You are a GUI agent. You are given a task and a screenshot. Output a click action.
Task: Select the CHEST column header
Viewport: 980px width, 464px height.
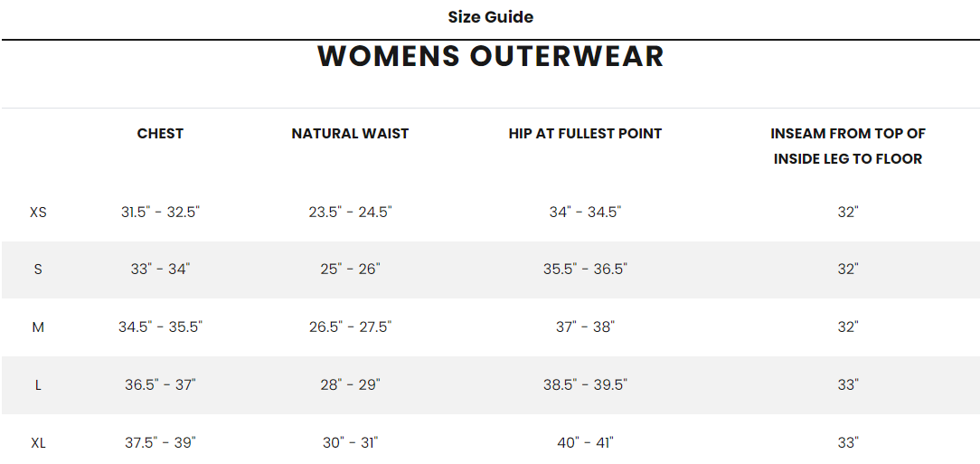[161, 134]
